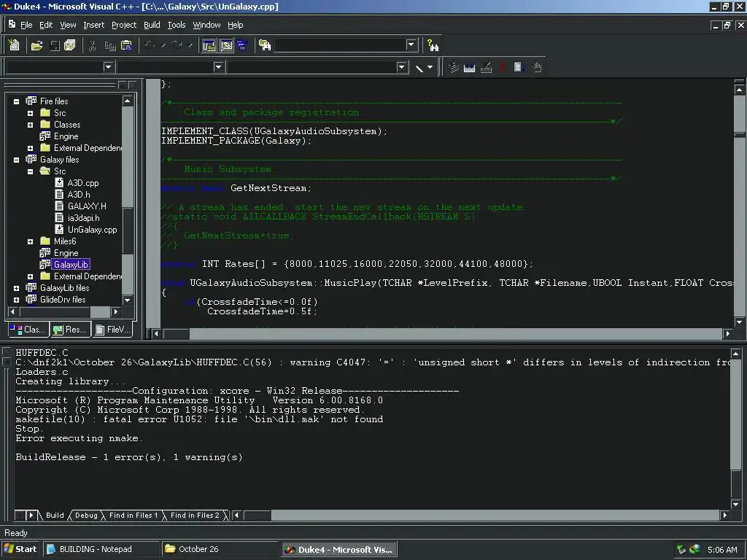
Task: Click the Compile icon in build toolbar
Action: pos(453,67)
